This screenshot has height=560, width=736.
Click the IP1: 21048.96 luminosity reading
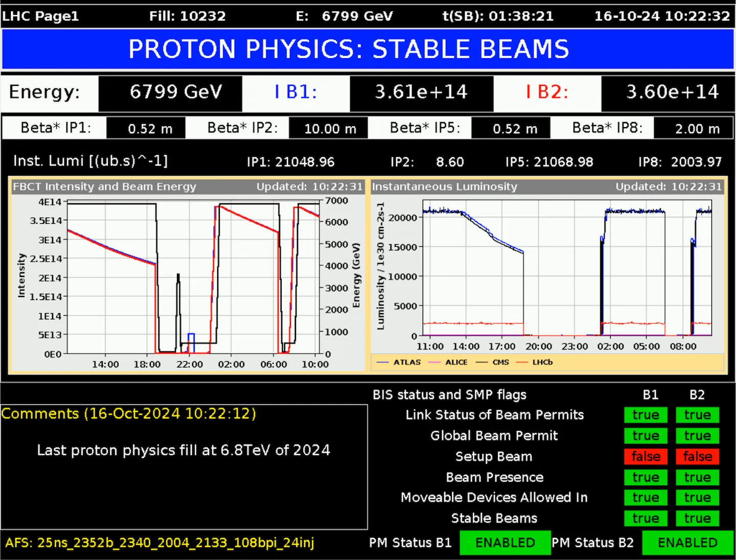point(290,162)
